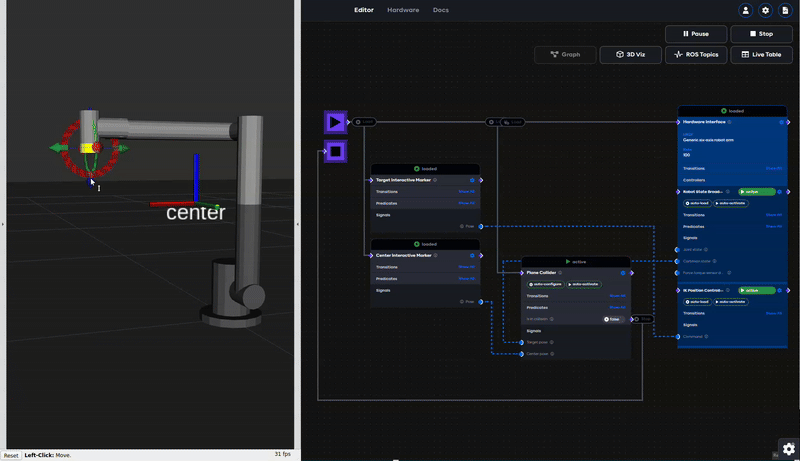Click info icon beside Hardware Interface title

pos(730,122)
